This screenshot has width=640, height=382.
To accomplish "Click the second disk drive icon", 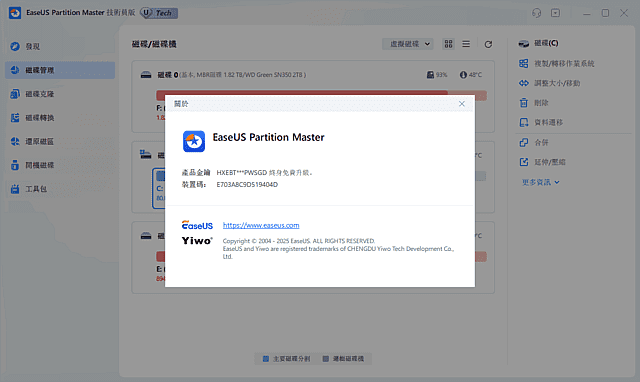I will pyautogui.click(x=146, y=154).
